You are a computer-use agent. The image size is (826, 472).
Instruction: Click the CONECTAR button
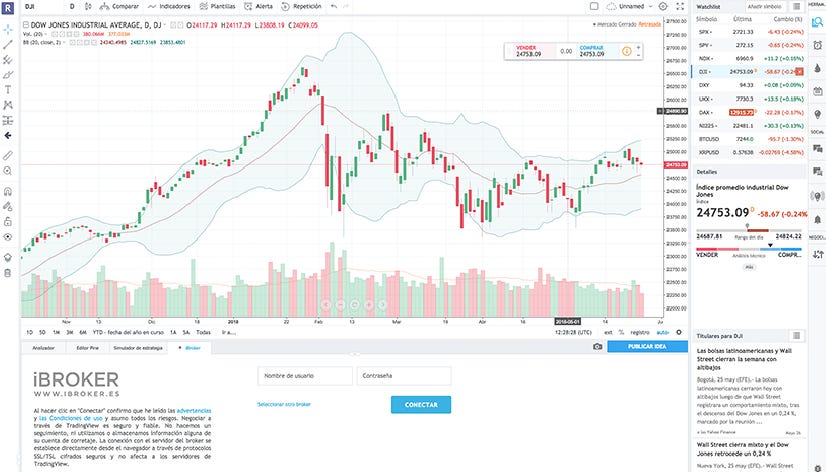421,405
